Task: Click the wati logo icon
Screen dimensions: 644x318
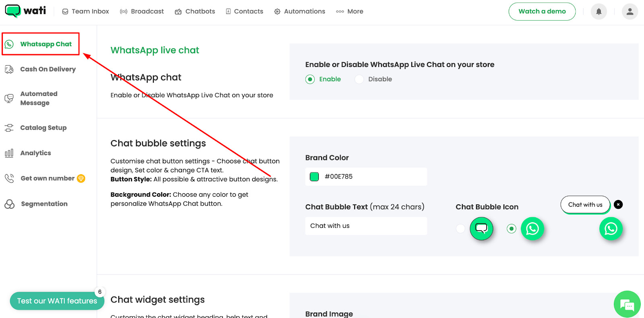Action: (13, 11)
